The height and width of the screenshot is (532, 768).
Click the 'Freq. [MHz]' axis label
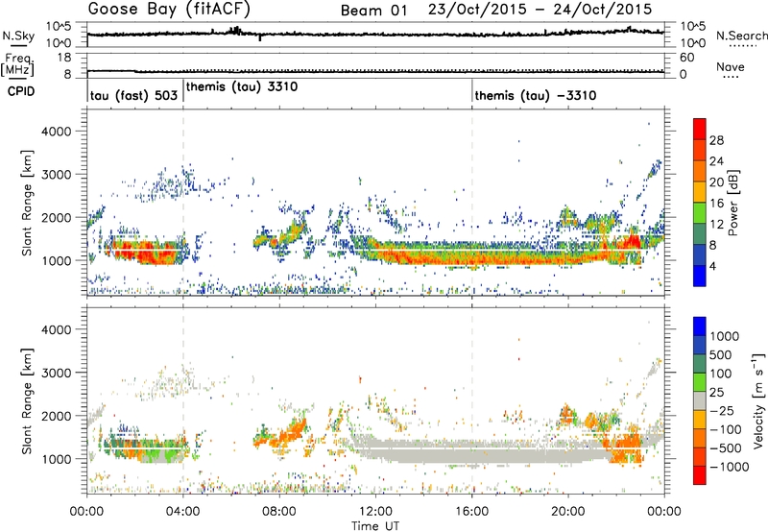(18, 64)
